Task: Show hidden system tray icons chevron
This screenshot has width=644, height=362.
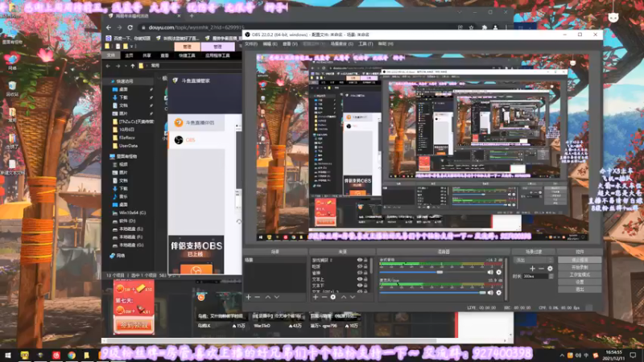Action: pyautogui.click(x=561, y=356)
